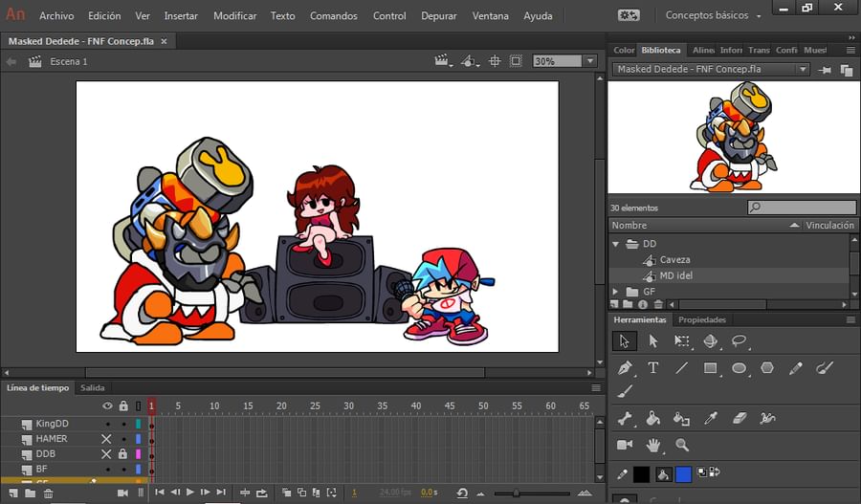Swap stroke and fill colors

pos(715,471)
